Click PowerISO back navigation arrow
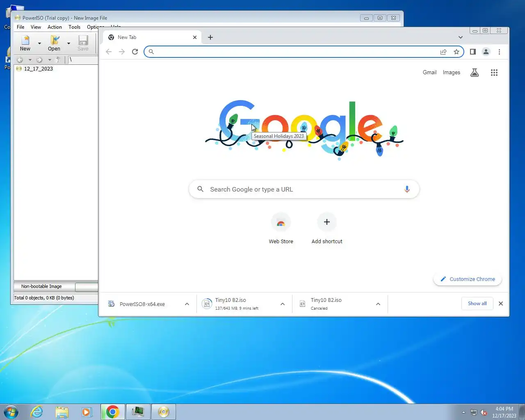 [x=20, y=60]
